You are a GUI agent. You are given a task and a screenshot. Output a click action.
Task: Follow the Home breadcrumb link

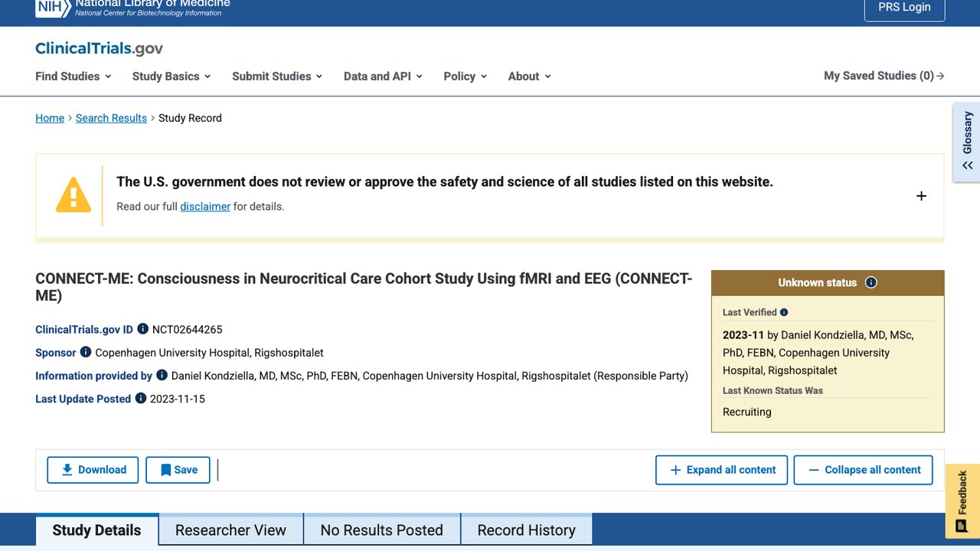click(50, 118)
